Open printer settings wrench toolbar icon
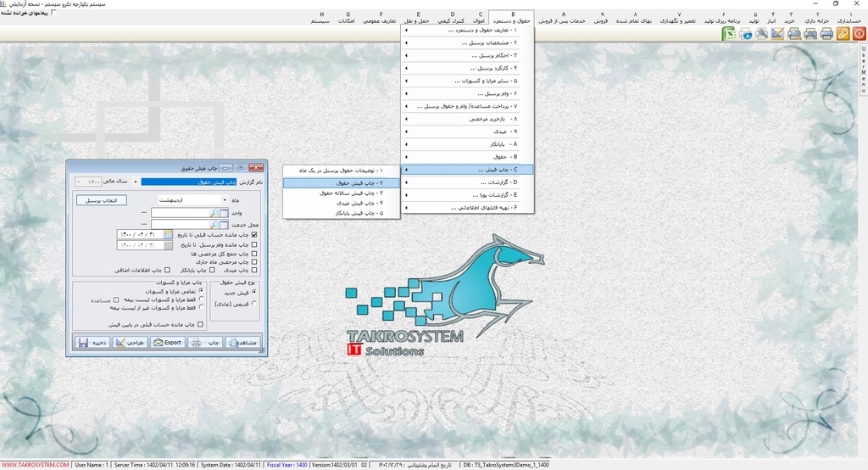The width and height of the screenshot is (868, 470). pyautogui.click(x=762, y=34)
